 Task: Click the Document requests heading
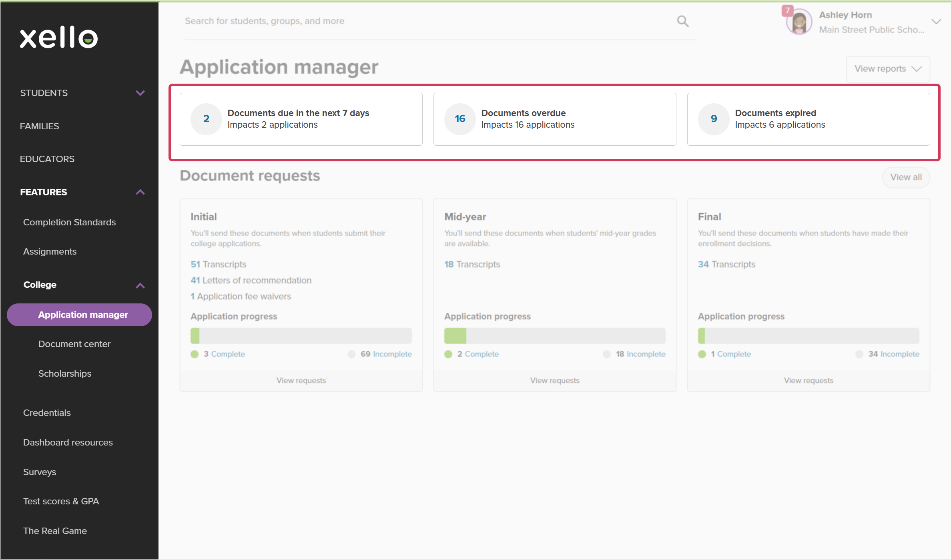tap(250, 176)
